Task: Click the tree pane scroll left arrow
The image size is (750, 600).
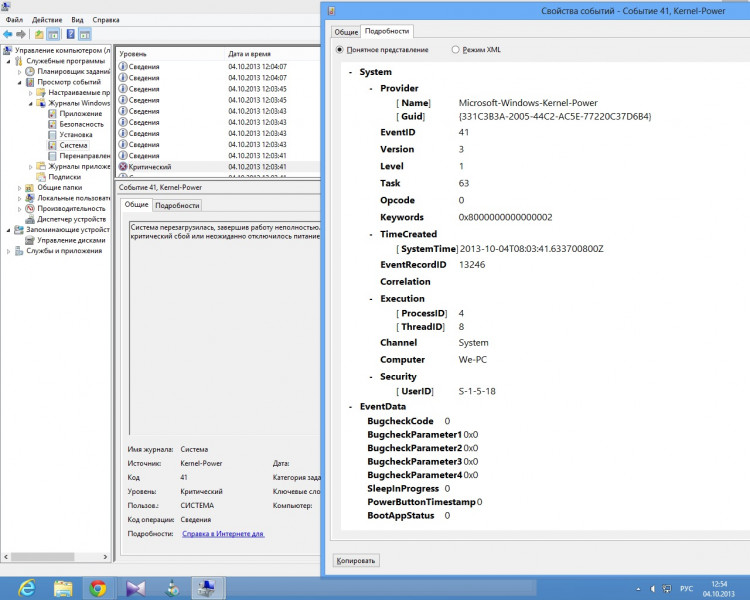Action: pos(6,557)
